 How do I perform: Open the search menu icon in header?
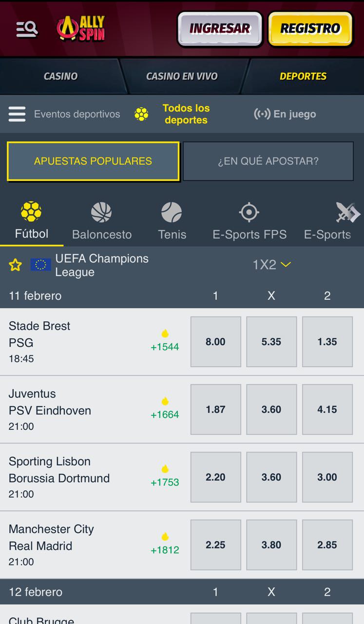click(x=27, y=30)
